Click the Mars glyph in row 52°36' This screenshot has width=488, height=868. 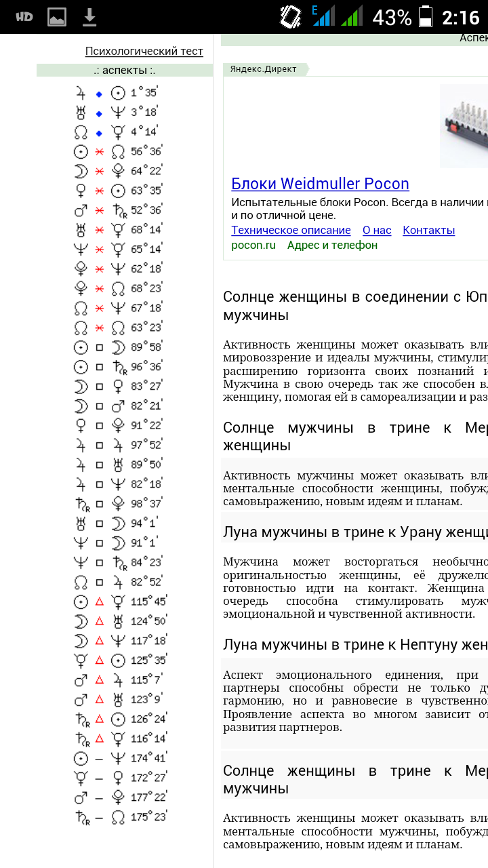pyautogui.click(x=81, y=211)
